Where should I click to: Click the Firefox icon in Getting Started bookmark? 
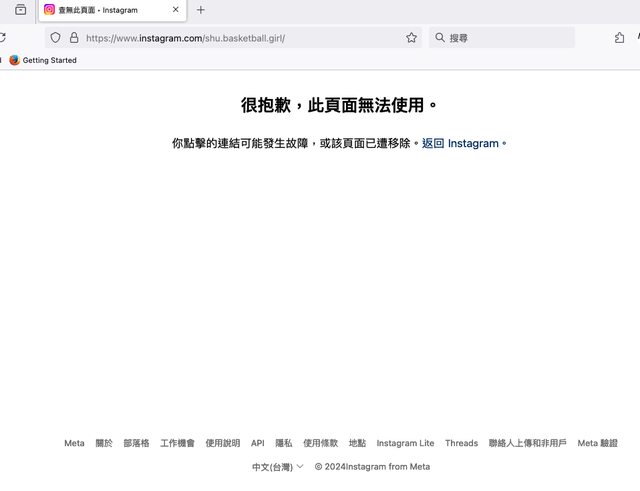coord(14,60)
